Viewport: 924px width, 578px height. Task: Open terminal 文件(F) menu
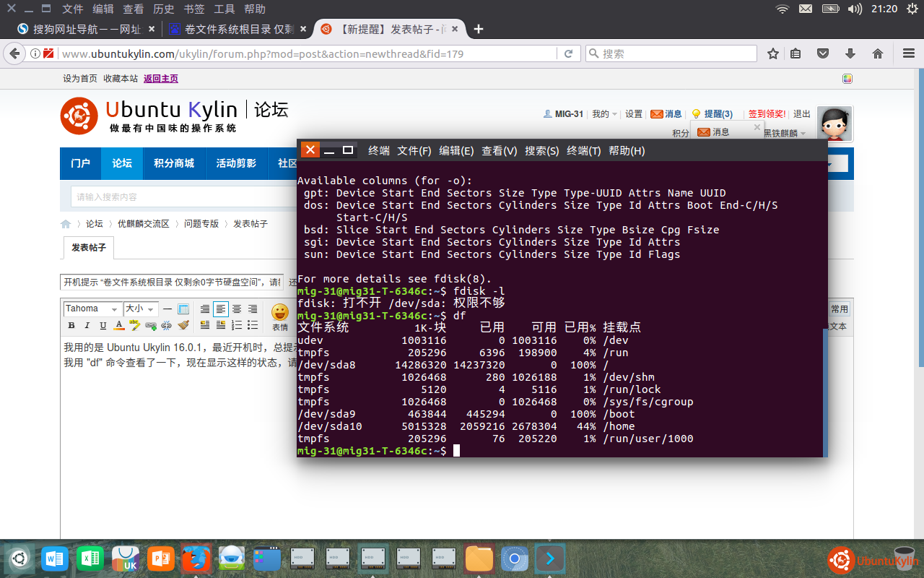[414, 150]
